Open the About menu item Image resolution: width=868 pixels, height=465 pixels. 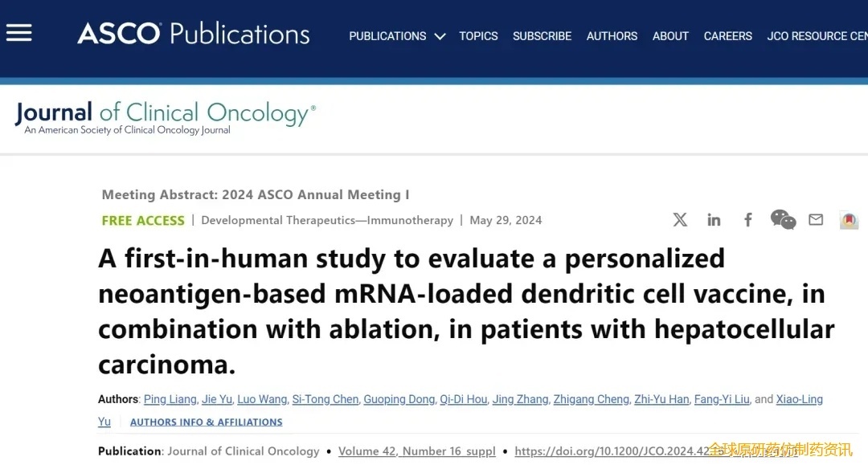(670, 36)
